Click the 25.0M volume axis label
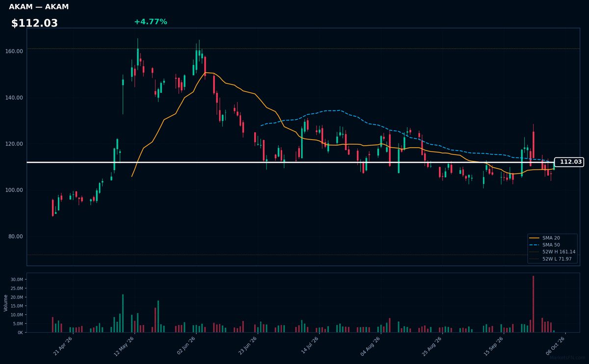Image resolution: width=589 pixels, height=364 pixels. [x=17, y=288]
